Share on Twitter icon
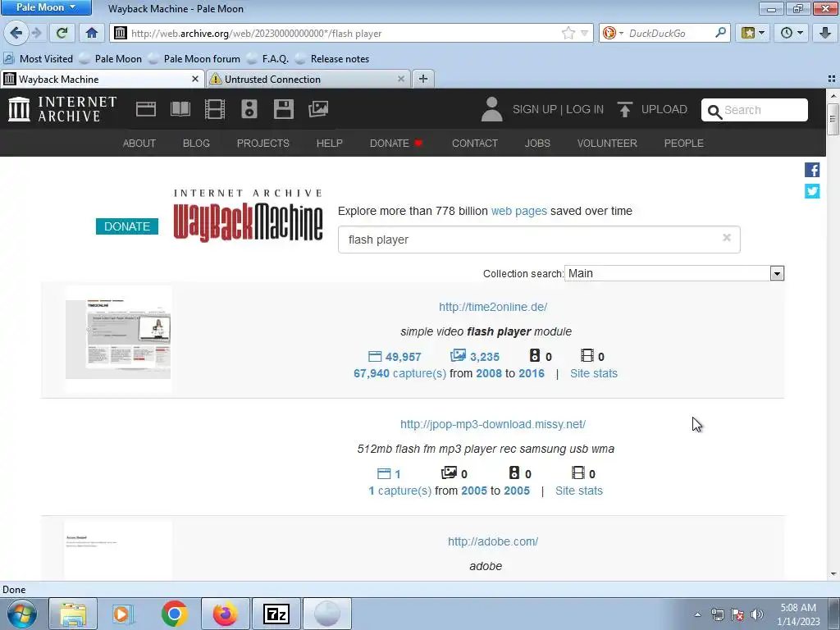This screenshot has height=630, width=840. [812, 190]
